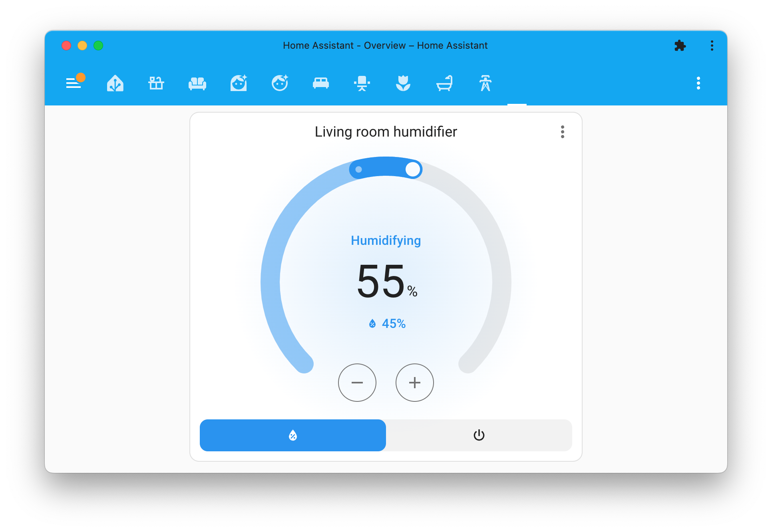Open the bathroom bathtub dashboard icon

[445, 83]
